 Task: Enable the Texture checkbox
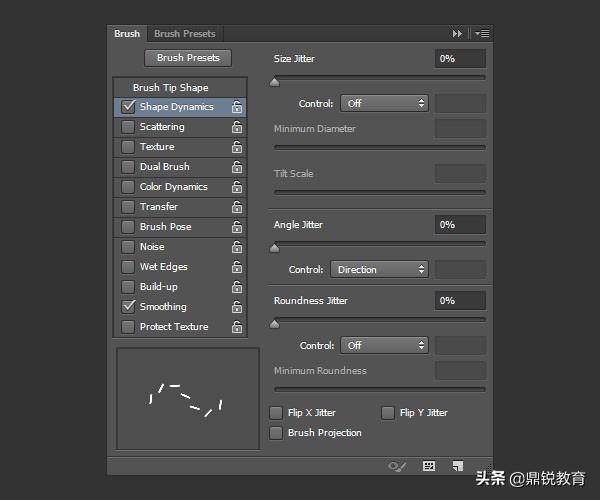point(128,147)
